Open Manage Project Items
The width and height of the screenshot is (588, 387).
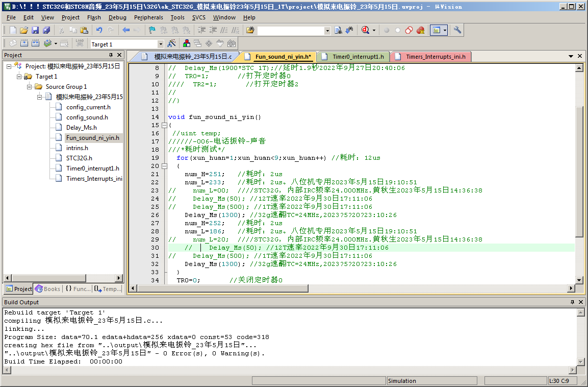[186, 43]
